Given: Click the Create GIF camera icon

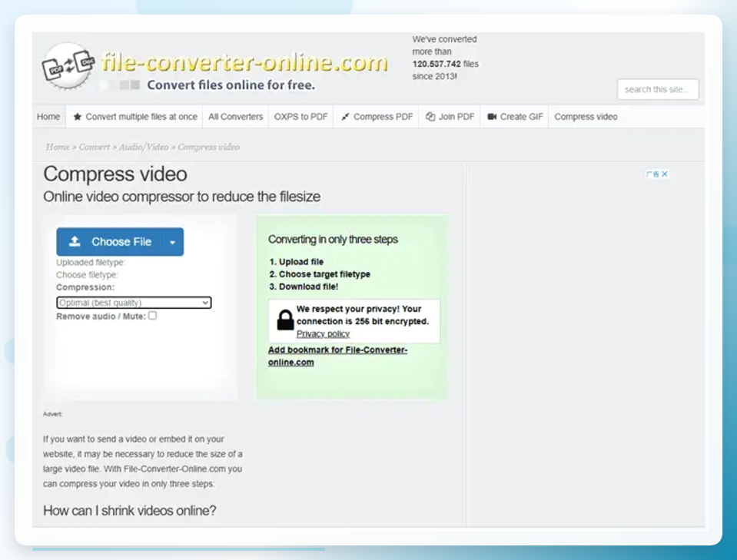Looking at the screenshot, I should tap(492, 117).
